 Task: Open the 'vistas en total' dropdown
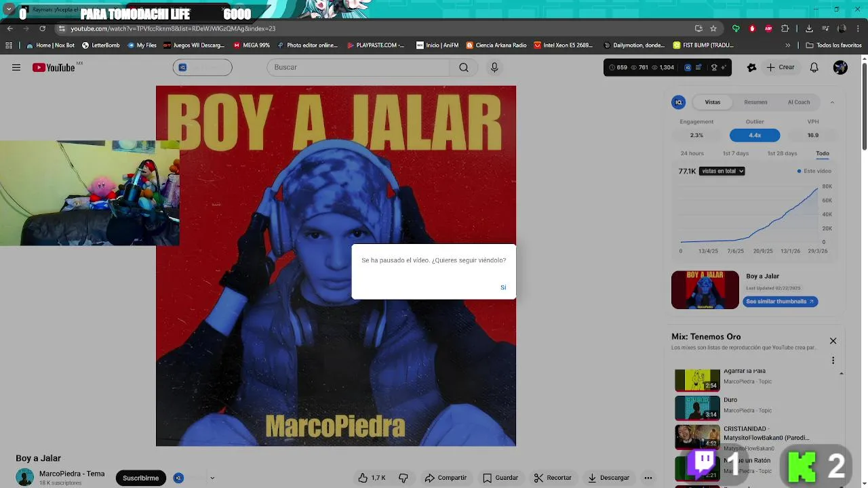click(x=722, y=171)
